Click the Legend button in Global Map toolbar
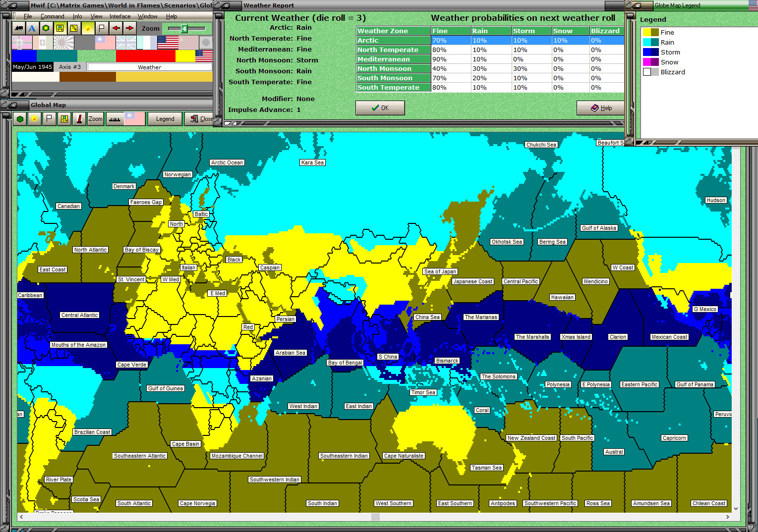This screenshot has height=532, width=758. 165,119
